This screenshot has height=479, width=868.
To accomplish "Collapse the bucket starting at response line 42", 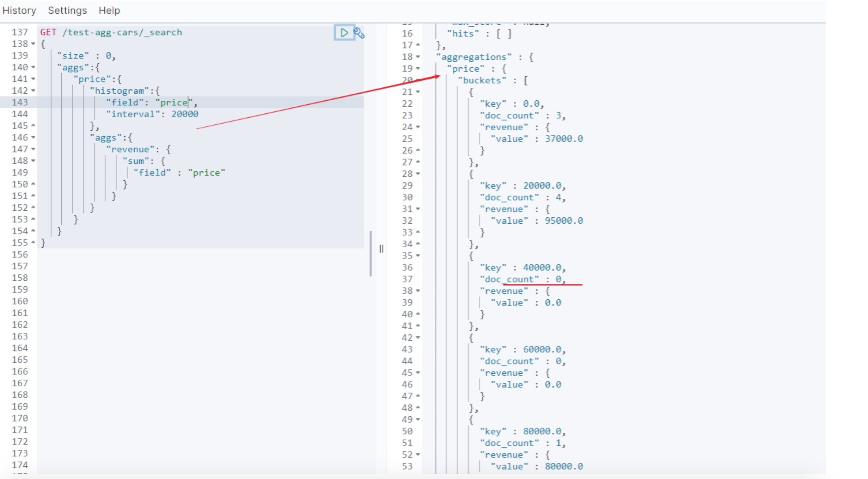I will pos(418,338).
